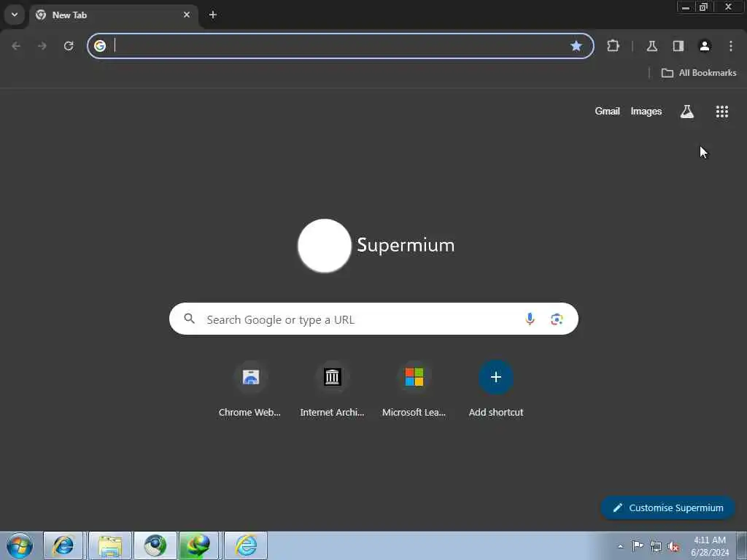Viewport: 747px width, 560px height.
Task: Click the magnifier icon in search box
Action: tap(189, 319)
